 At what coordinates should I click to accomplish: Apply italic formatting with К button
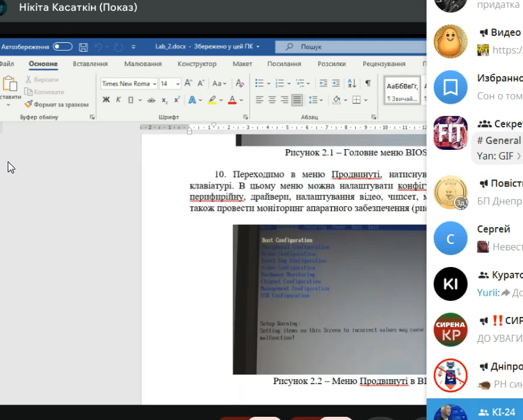[119, 100]
